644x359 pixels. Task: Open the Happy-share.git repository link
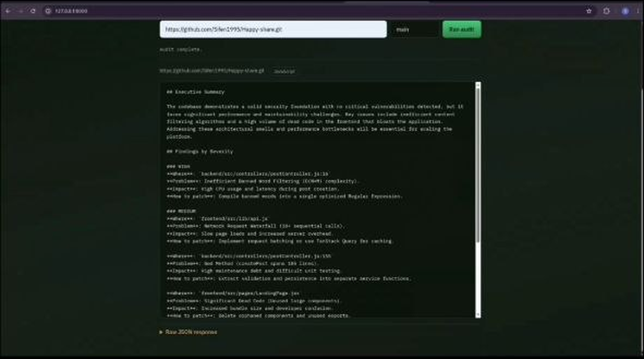212,71
